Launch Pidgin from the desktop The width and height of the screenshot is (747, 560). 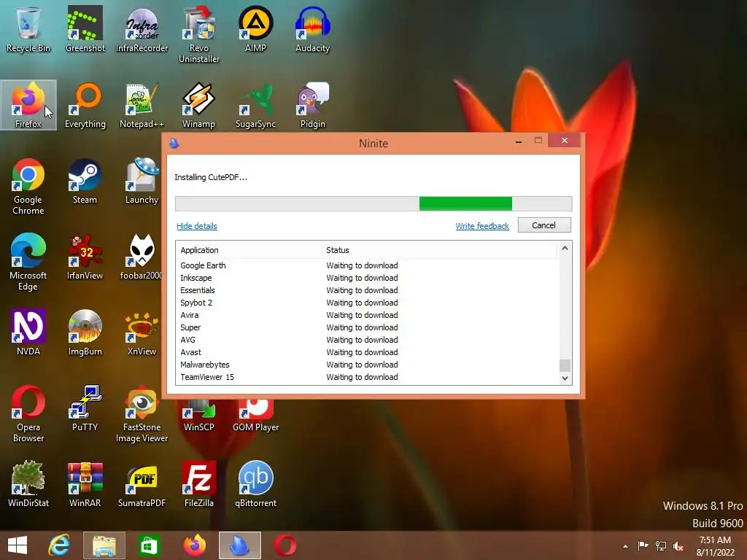coord(312,105)
